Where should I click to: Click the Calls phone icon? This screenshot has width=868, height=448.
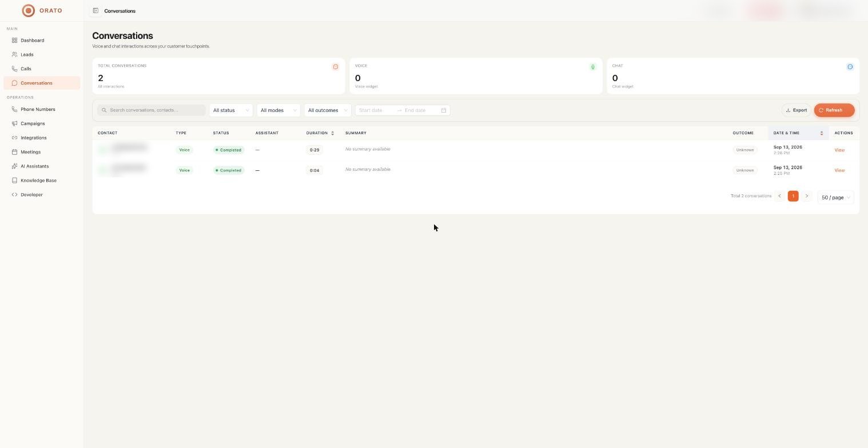click(x=14, y=69)
